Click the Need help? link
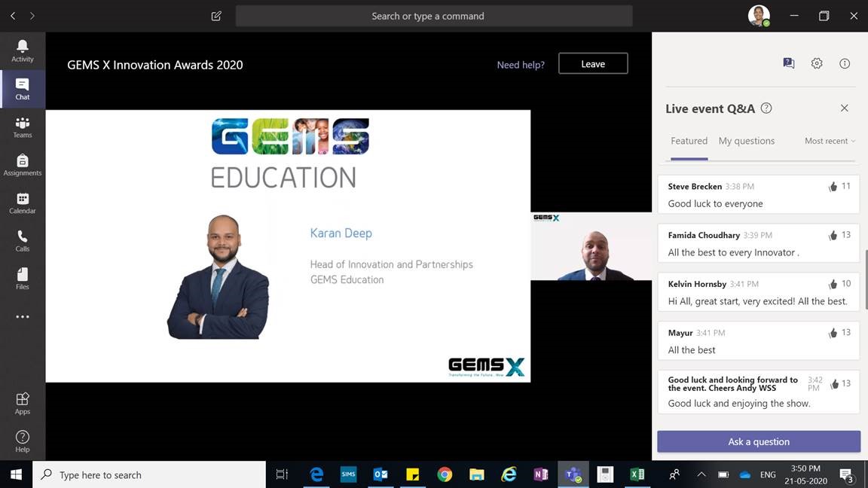This screenshot has width=868, height=488. tap(521, 65)
